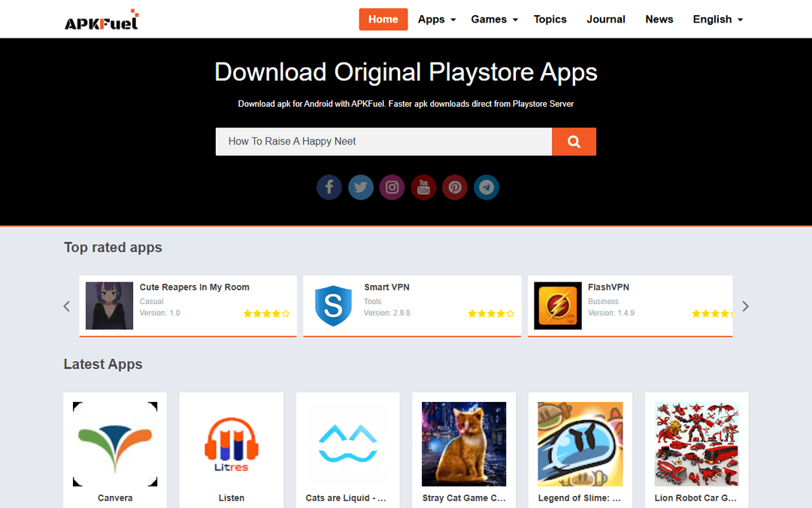Click the Tools category label
Viewport: 812px width, 508px height.
372,301
